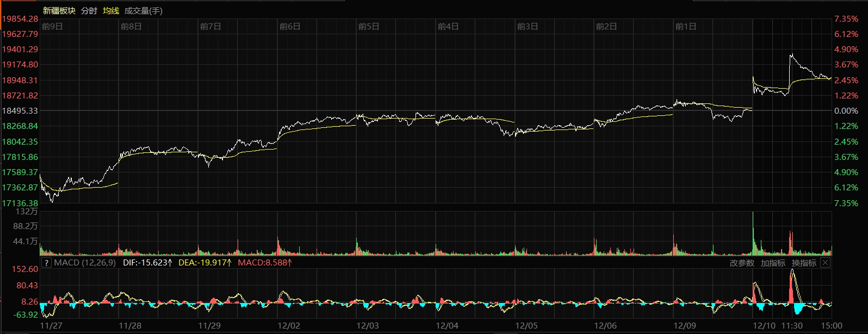
Task: Close the MACD indicator panel
Action: coord(825,263)
